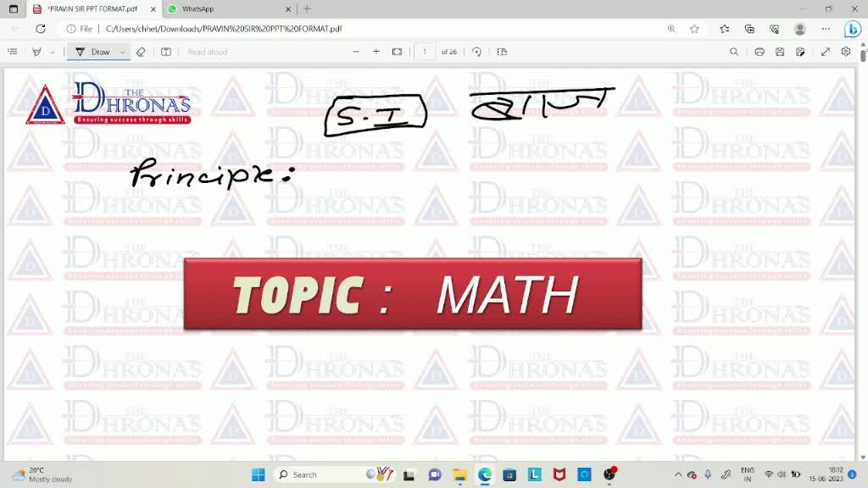Image resolution: width=868 pixels, height=488 pixels.
Task: Open a new browser tab
Action: click(307, 8)
